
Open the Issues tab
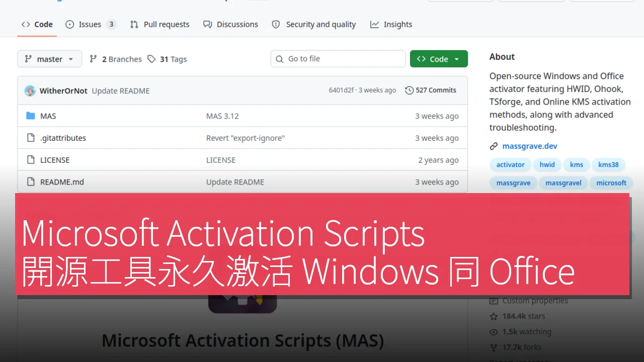click(91, 24)
